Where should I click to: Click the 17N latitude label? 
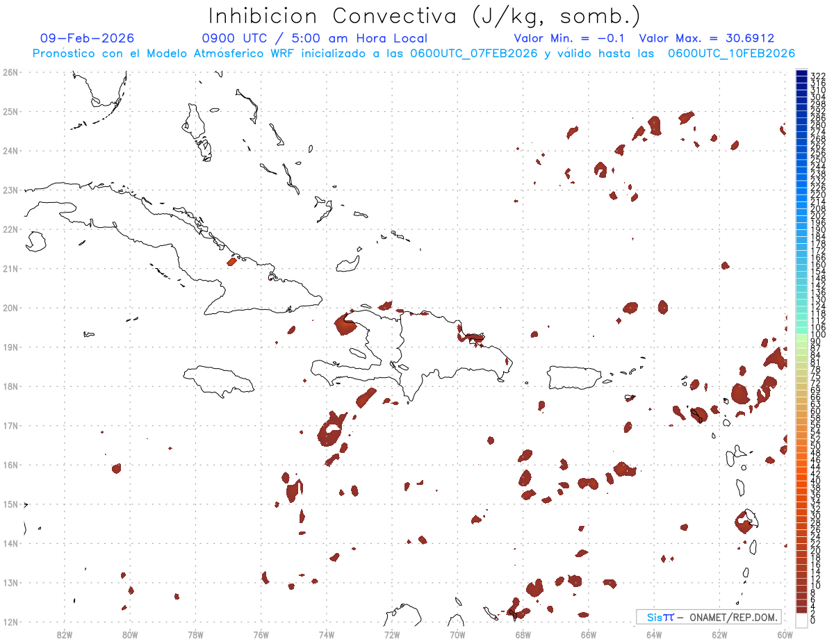point(10,425)
